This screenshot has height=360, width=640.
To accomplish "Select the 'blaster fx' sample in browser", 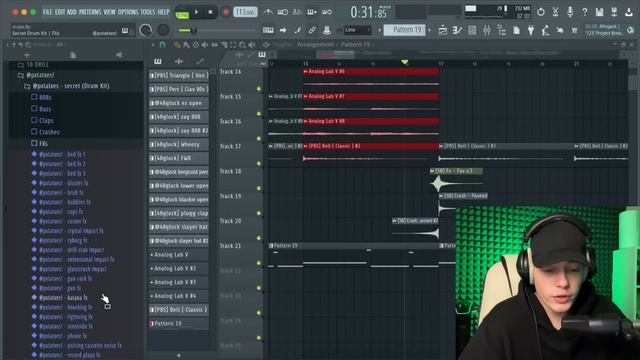I will point(60,183).
